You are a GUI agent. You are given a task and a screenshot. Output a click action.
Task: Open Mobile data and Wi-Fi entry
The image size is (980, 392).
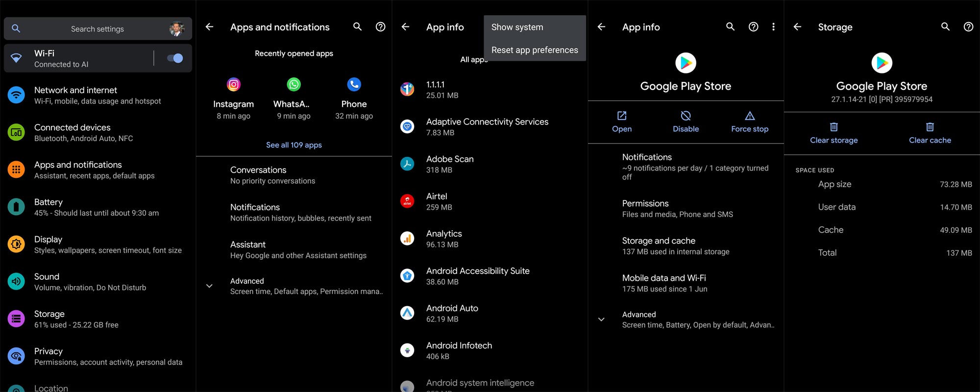coord(686,283)
